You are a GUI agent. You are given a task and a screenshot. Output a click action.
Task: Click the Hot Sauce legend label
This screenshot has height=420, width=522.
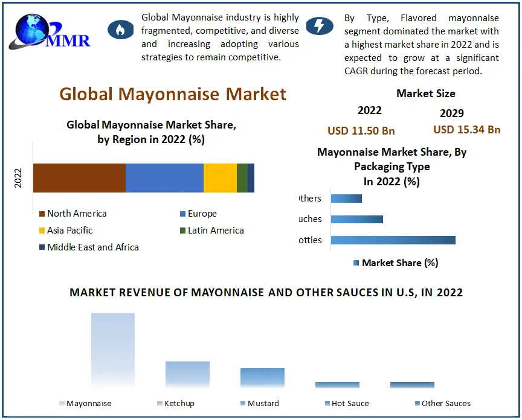coord(350,403)
